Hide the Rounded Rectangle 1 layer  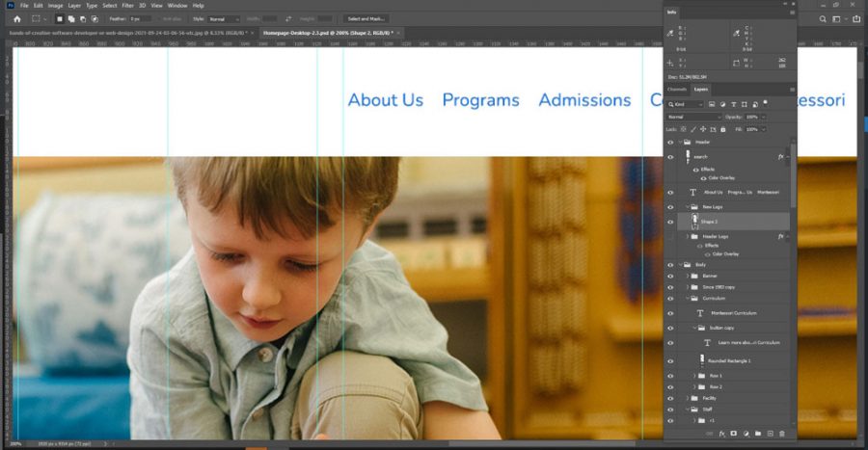tap(670, 361)
